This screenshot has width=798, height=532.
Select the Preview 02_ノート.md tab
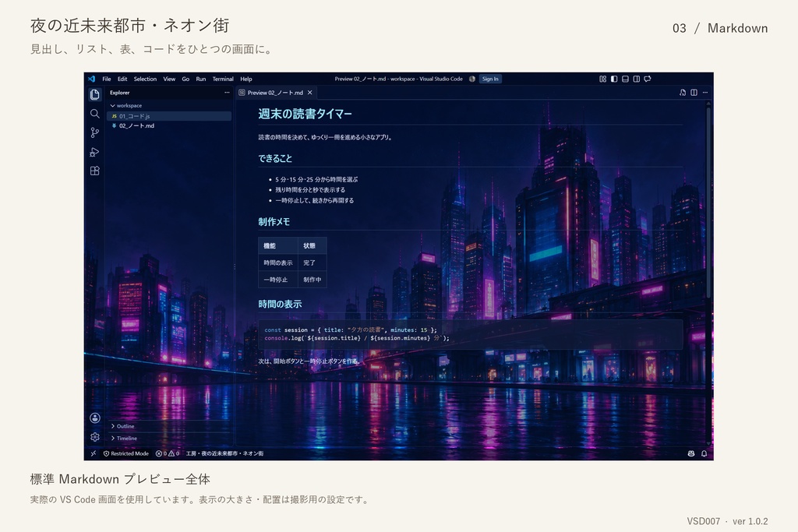tap(275, 93)
